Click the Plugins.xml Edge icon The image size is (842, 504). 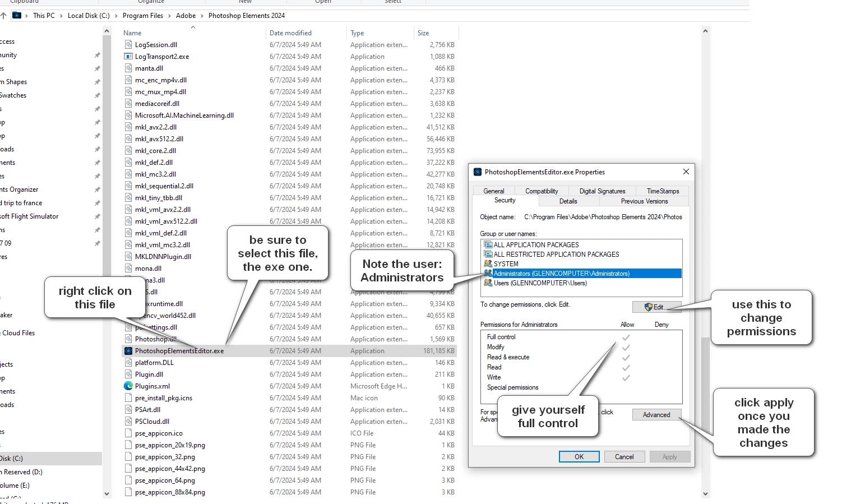pos(128,386)
